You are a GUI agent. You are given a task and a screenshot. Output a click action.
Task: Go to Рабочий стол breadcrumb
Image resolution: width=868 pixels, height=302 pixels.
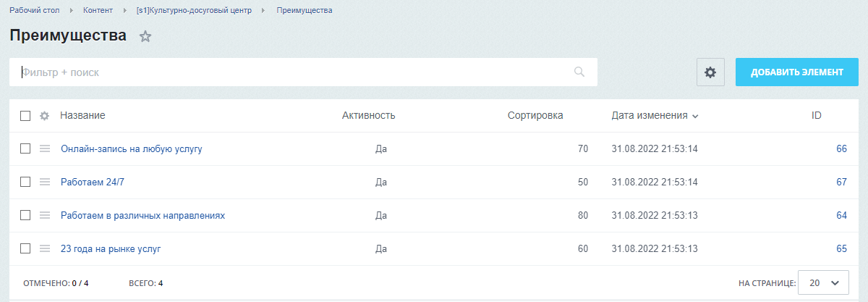click(x=34, y=11)
